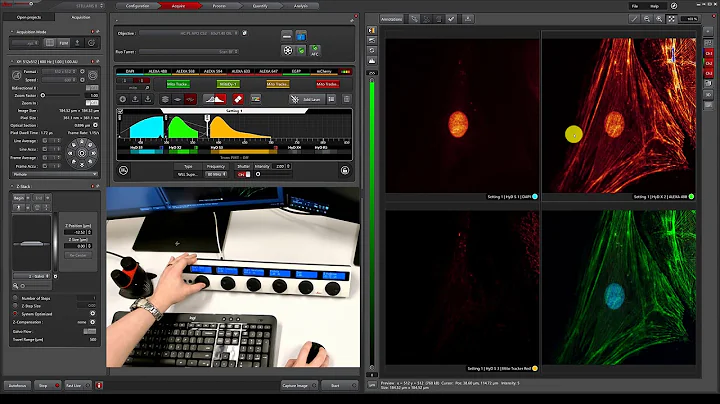Toggle channel Ch2 display button
Image resolution: width=720 pixels, height=404 pixels.
pos(709,63)
